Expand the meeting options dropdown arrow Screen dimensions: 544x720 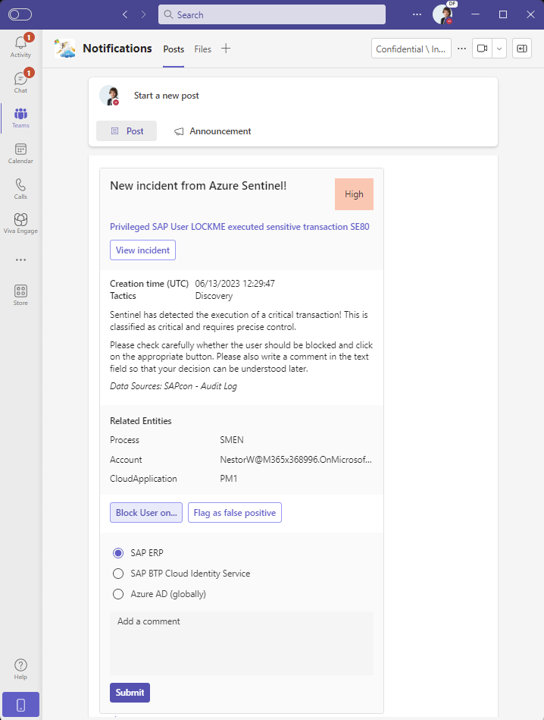point(499,48)
